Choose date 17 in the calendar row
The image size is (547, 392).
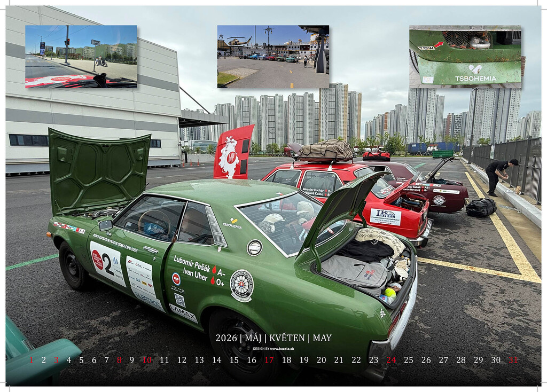[269, 360]
